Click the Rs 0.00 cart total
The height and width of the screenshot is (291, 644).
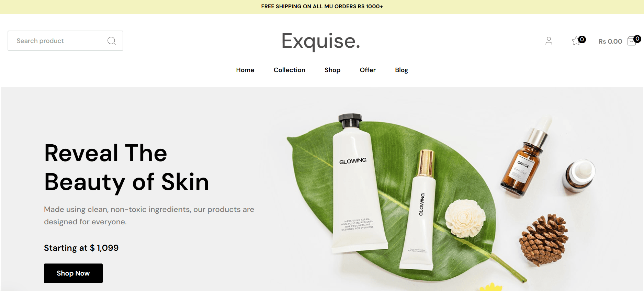click(610, 41)
